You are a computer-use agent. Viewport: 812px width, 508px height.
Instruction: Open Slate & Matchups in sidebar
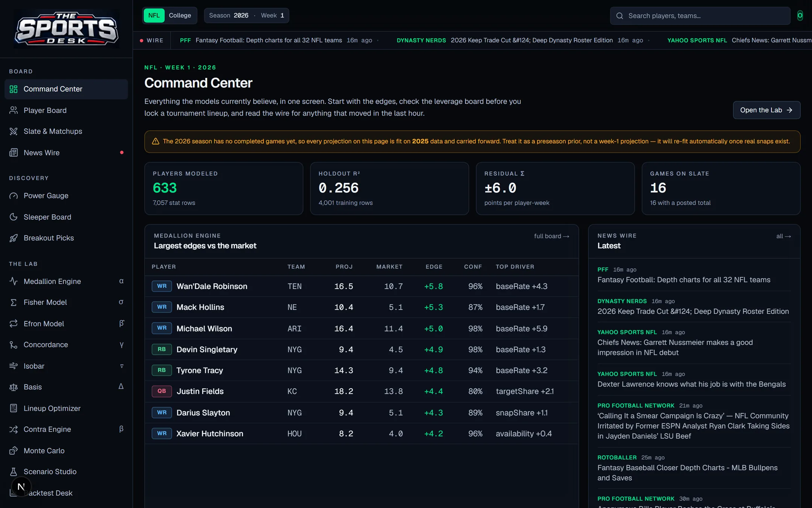pyautogui.click(x=66, y=131)
